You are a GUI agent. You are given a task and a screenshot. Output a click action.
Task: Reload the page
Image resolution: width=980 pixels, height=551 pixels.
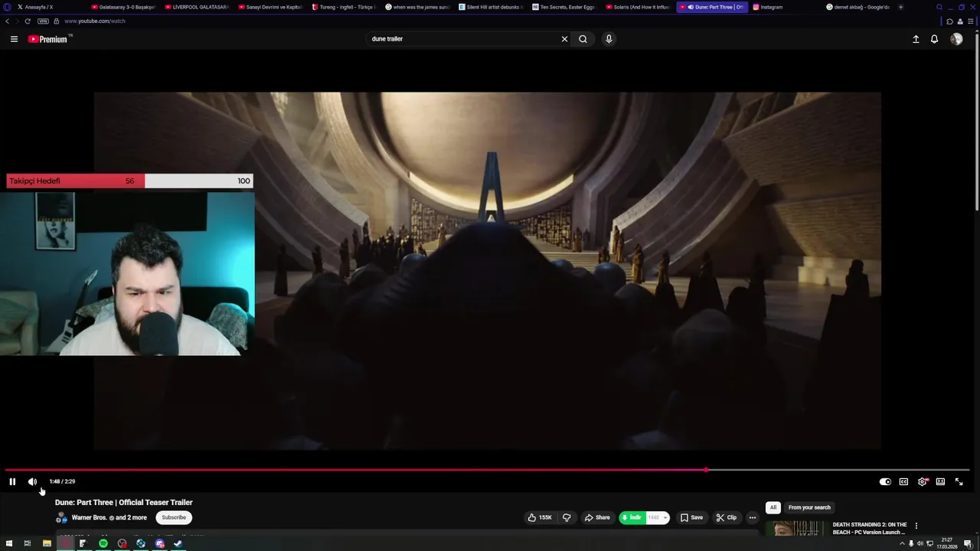pos(28,21)
